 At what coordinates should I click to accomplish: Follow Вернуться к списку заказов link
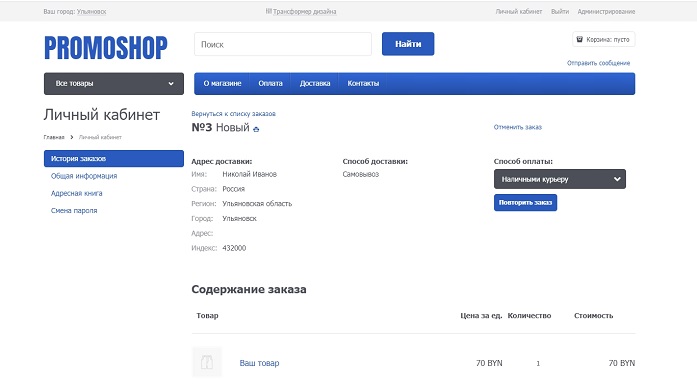pyautogui.click(x=233, y=114)
